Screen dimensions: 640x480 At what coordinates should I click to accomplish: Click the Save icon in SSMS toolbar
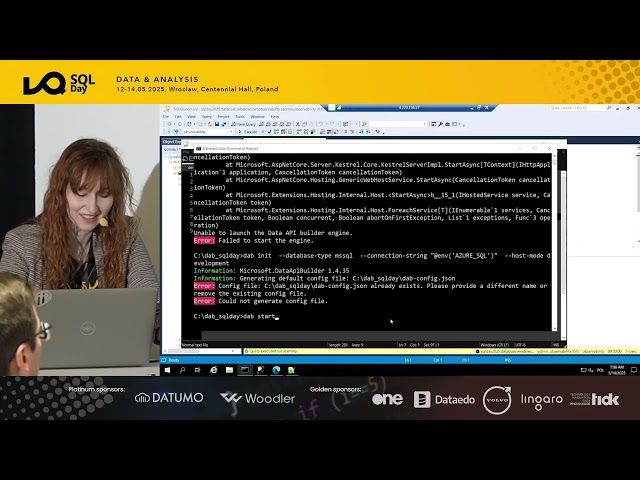pos(217,124)
